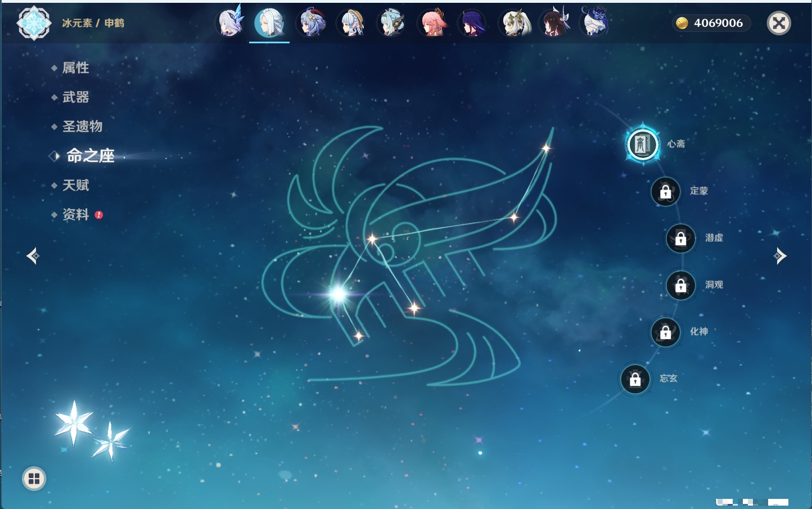The width and height of the screenshot is (812, 509).
Task: Select the pink-haired character portrait
Action: coord(432,22)
